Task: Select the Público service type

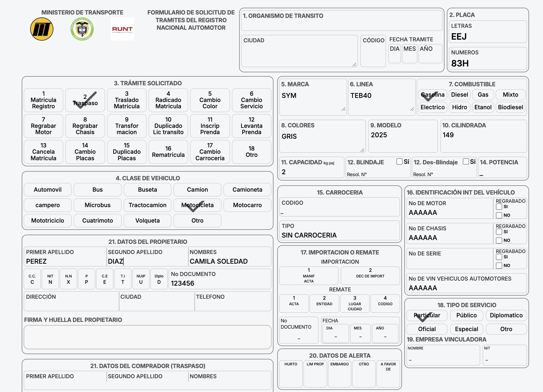Action: click(x=466, y=315)
